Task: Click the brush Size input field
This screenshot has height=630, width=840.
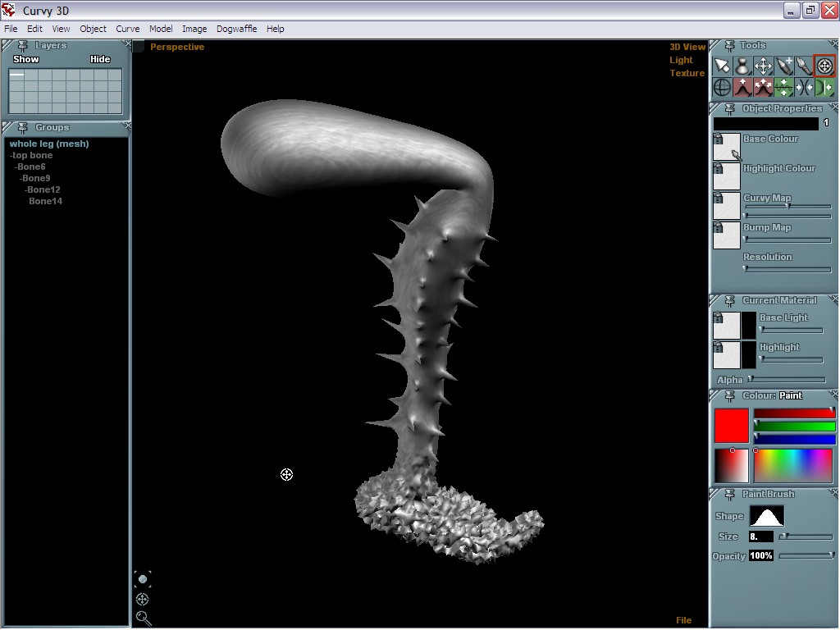Action: pos(760,536)
